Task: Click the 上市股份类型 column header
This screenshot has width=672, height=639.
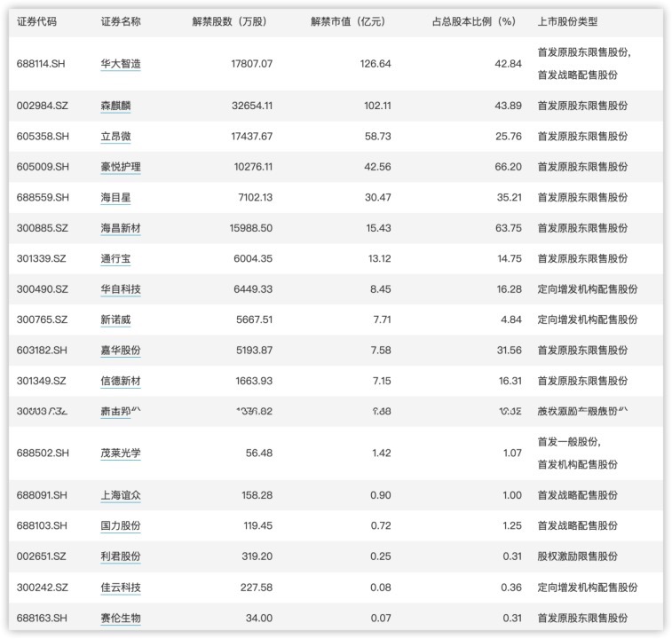Action: tap(567, 21)
